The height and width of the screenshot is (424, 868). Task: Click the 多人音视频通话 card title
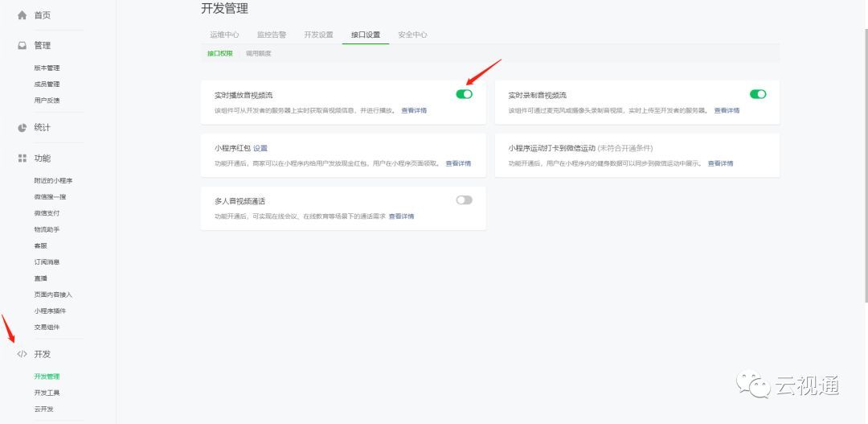pyautogui.click(x=240, y=201)
